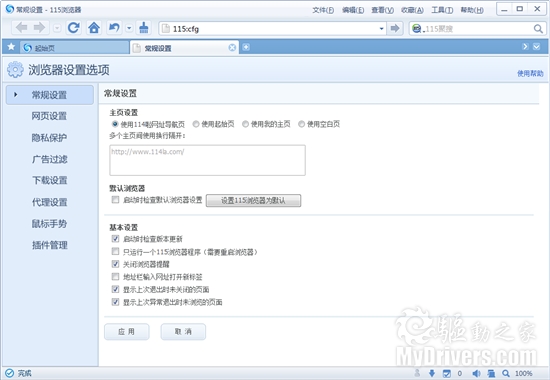Viewport: 550px width, 380px height.
Task: Toggle 显示上次退出时未关闭的页面 checkbox
Action: tap(115, 289)
